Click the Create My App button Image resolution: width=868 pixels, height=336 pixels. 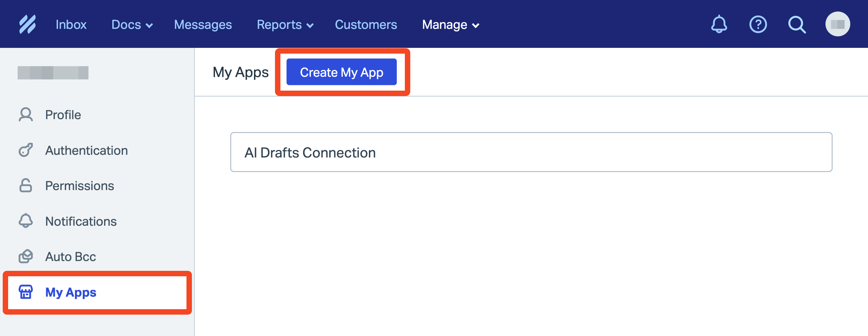[x=341, y=72]
